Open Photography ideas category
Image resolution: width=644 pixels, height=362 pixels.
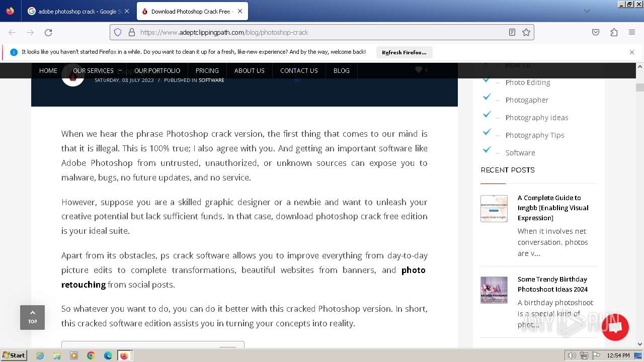(x=537, y=118)
